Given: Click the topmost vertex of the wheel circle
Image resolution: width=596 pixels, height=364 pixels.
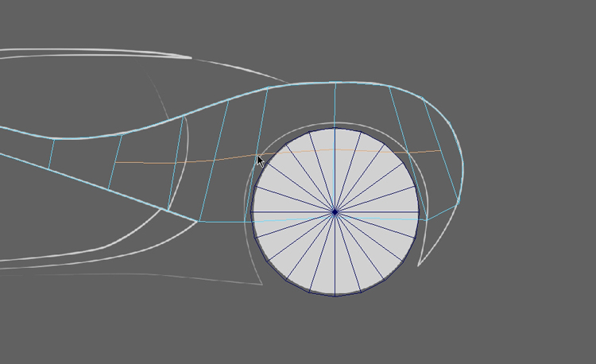Looking at the screenshot, I should point(335,128).
